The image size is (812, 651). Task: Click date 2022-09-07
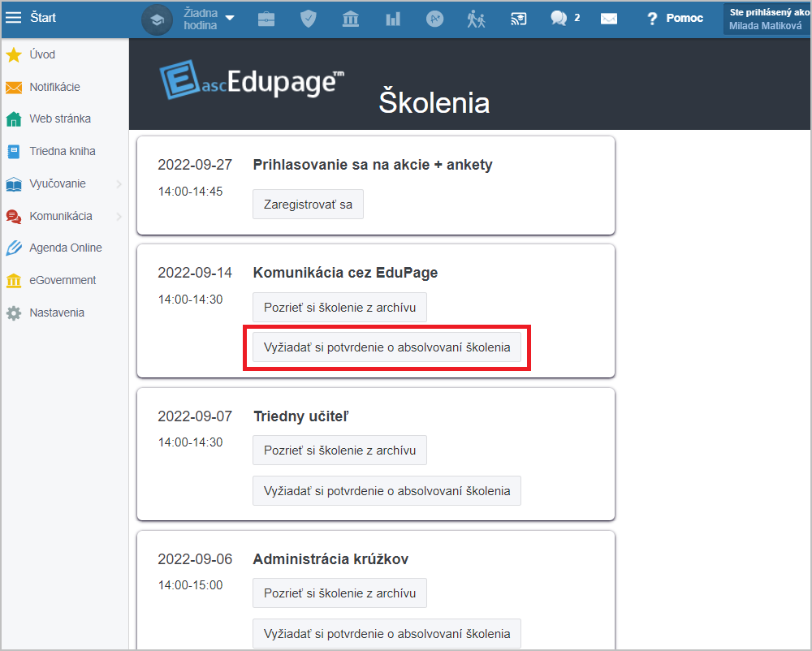(x=195, y=416)
